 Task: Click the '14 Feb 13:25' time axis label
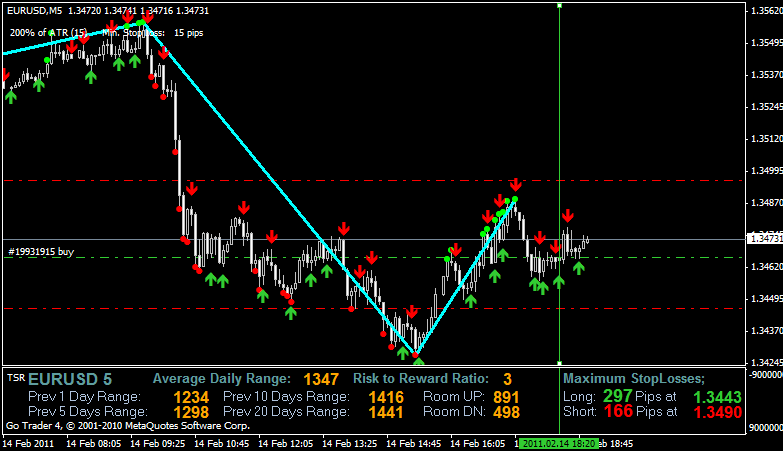(350, 444)
